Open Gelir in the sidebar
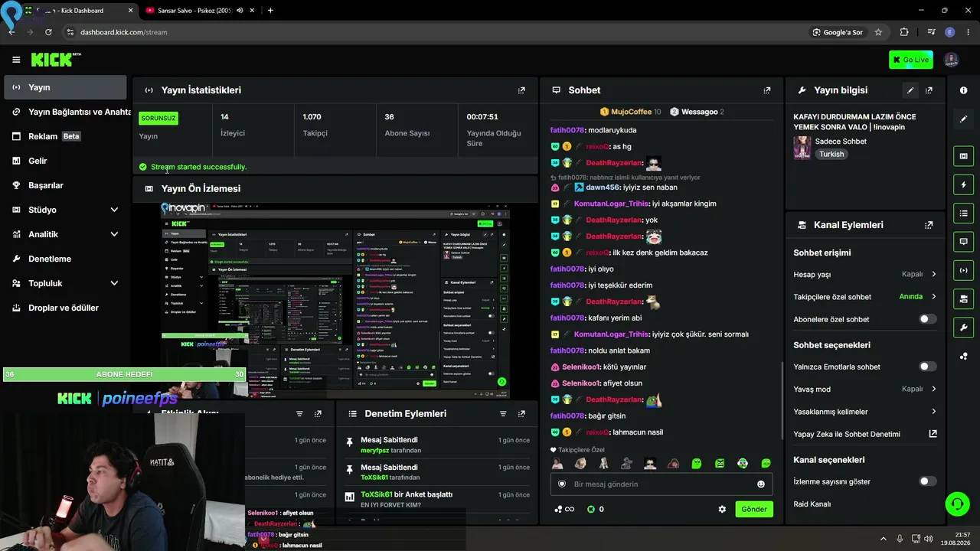Viewport: 980px width, 551px height. [65, 161]
